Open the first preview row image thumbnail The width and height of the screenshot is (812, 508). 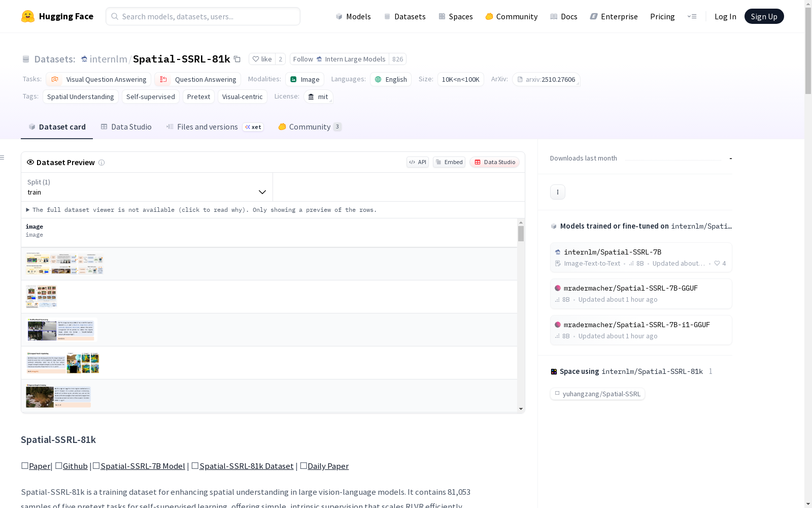point(64,264)
